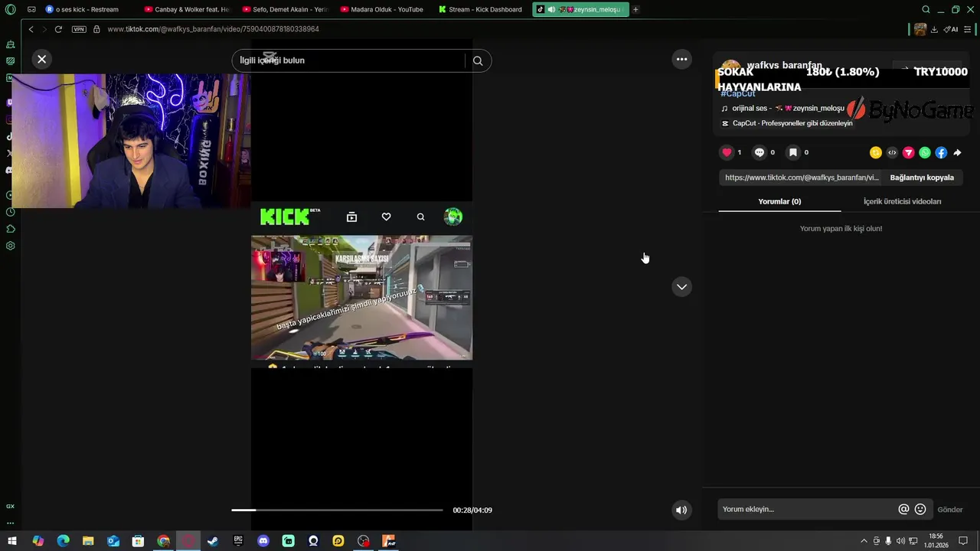
Task: Open browser settings gear in sidebar
Action: [10, 246]
